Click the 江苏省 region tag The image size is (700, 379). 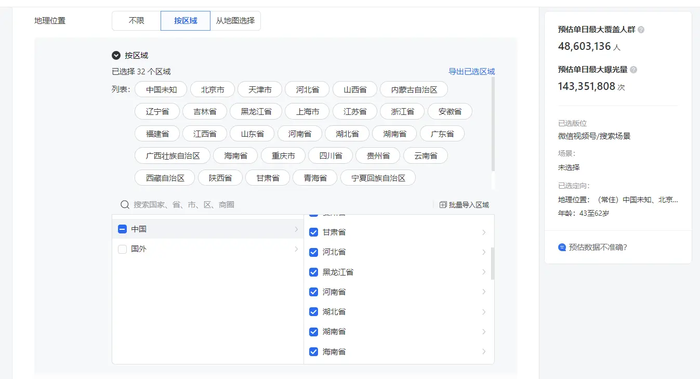click(x=355, y=112)
